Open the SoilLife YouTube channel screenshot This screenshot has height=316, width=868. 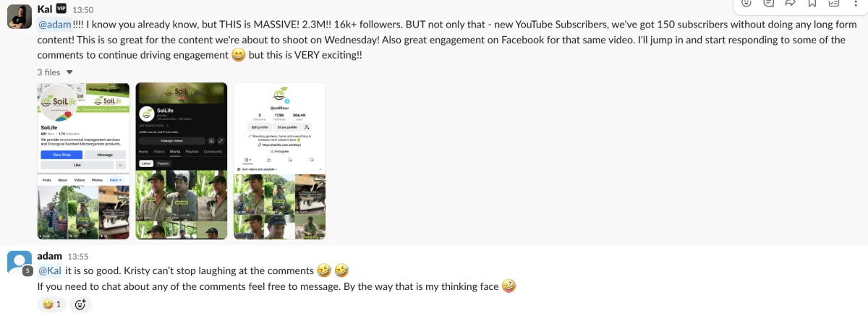click(182, 161)
